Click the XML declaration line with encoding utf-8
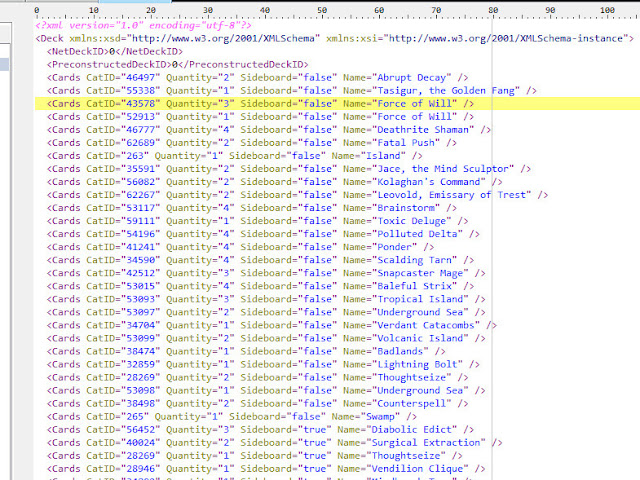Screen dimensions: 640x480 point(143,25)
